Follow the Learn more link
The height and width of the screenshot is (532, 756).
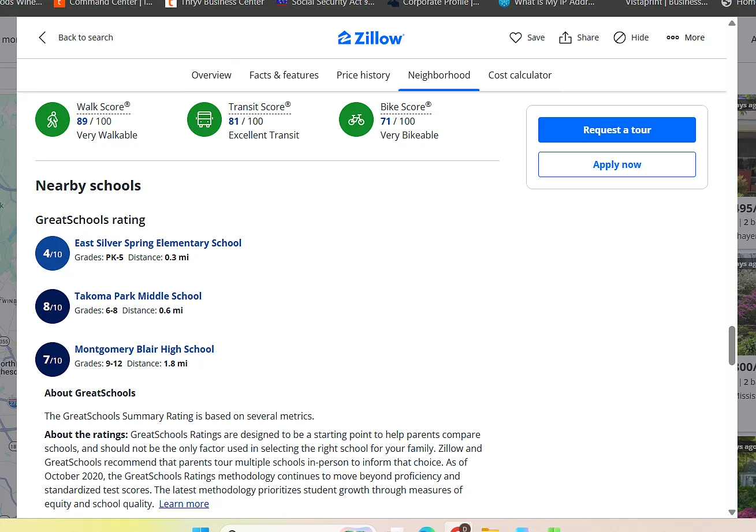(x=184, y=504)
